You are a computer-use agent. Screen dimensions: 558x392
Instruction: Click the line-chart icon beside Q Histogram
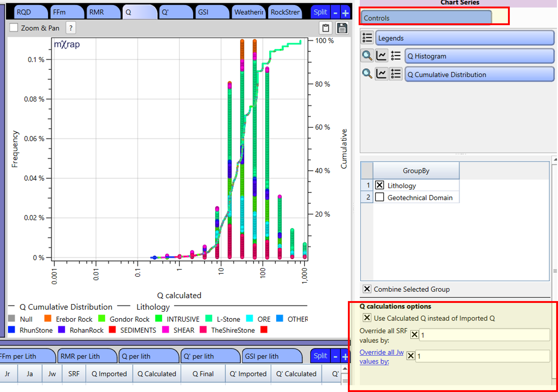(x=381, y=56)
